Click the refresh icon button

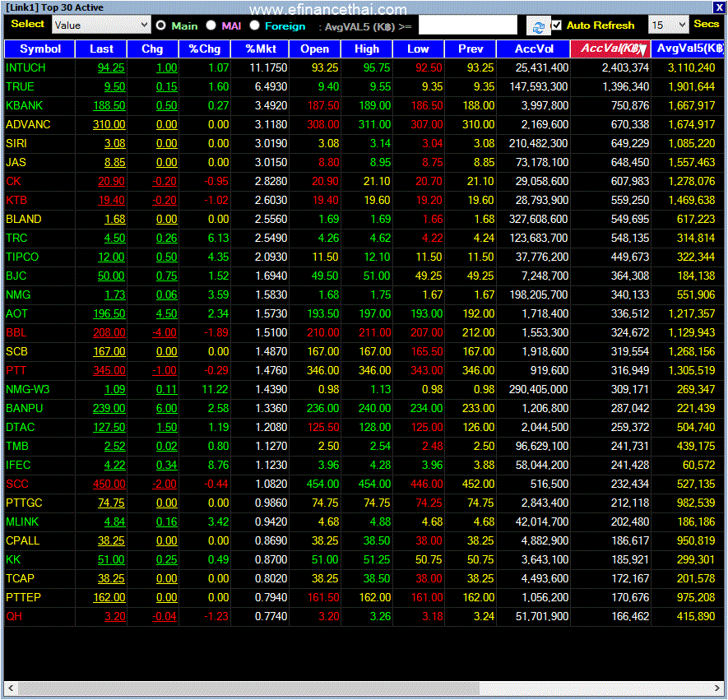pos(538,26)
